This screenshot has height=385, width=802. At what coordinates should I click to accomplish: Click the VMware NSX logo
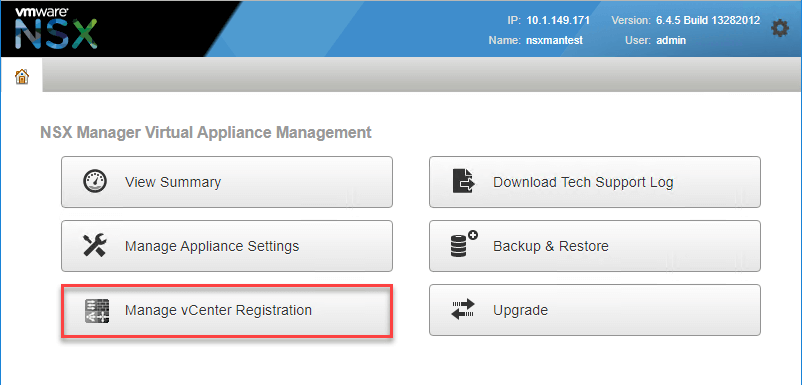click(56, 28)
